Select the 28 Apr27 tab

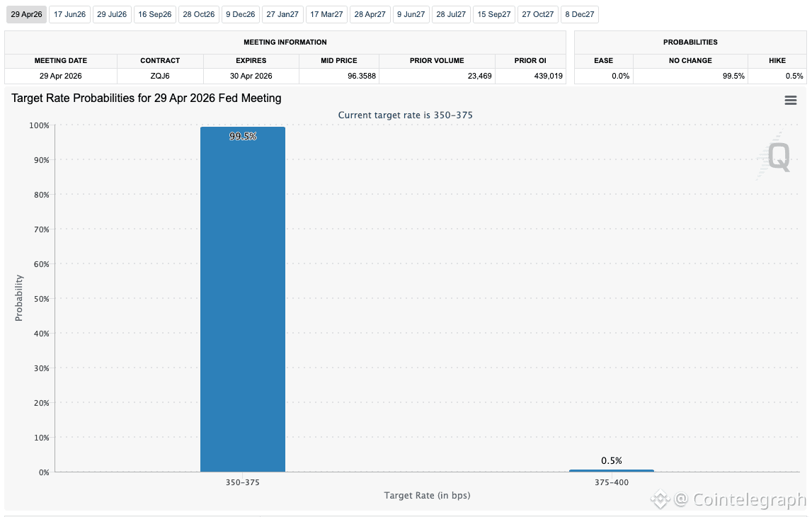370,14
